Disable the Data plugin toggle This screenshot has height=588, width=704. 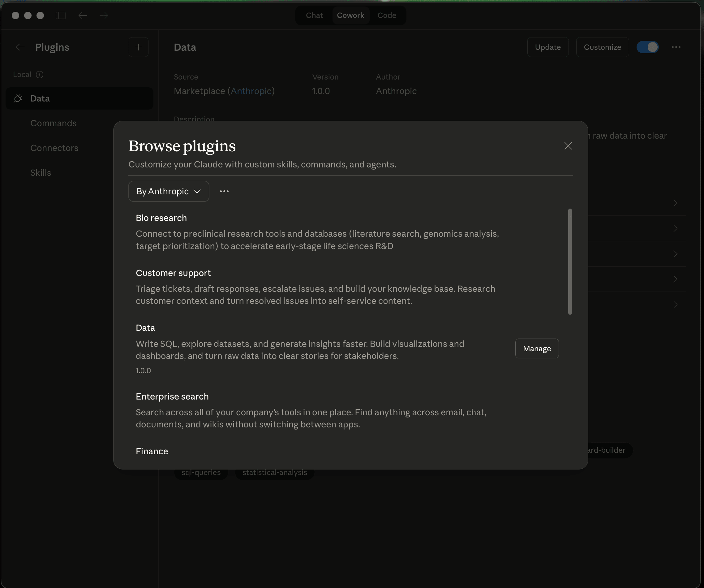648,47
